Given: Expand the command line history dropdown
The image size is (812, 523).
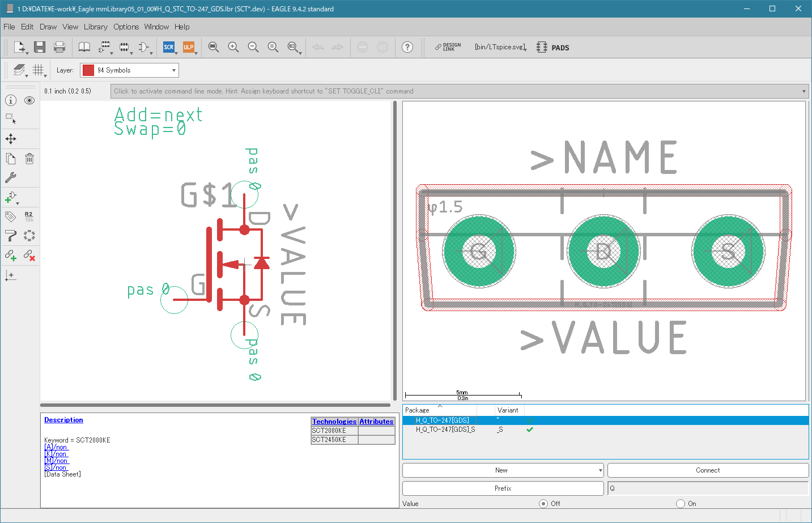Looking at the screenshot, I should [x=804, y=91].
